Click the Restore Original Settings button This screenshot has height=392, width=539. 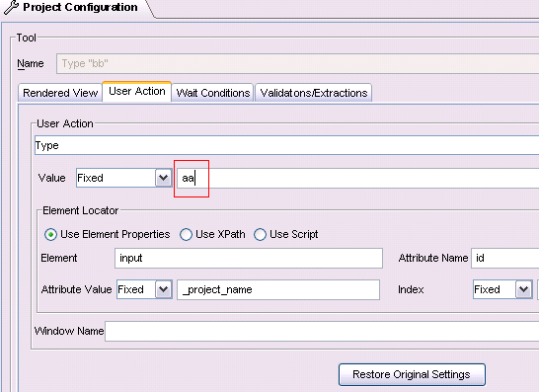[412, 374]
